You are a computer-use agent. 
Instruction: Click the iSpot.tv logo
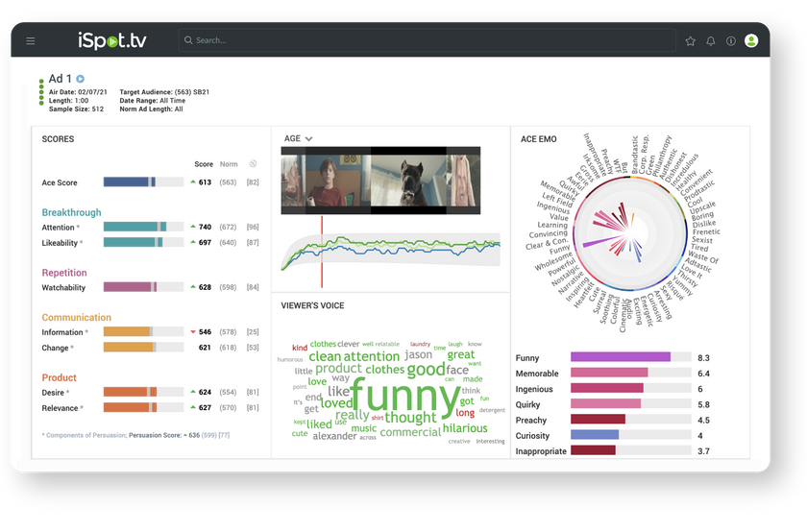tap(111, 40)
